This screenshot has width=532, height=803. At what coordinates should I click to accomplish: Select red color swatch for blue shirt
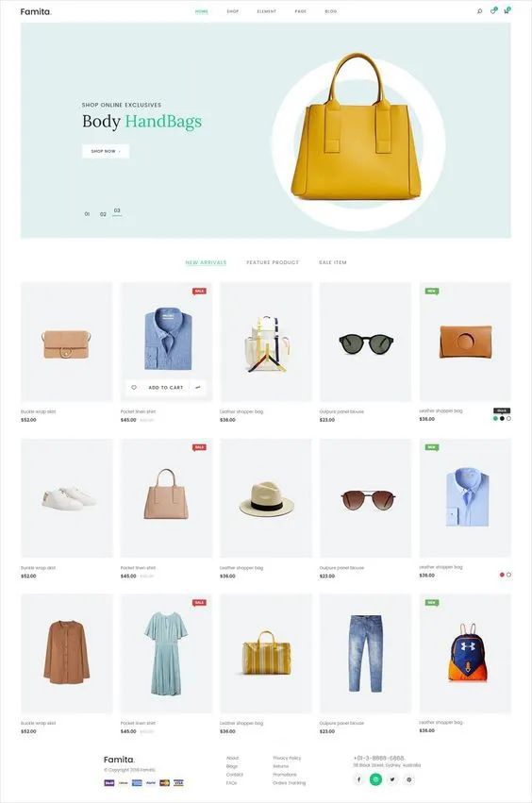[502, 575]
